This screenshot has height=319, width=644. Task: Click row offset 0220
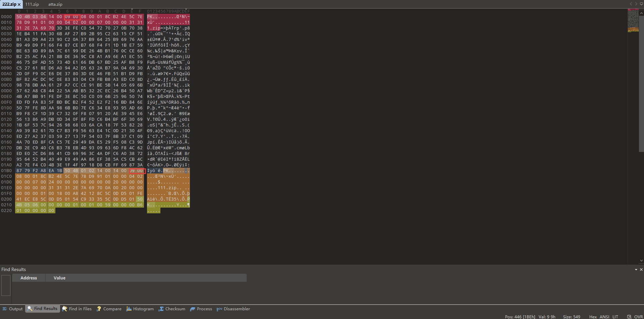6,211
